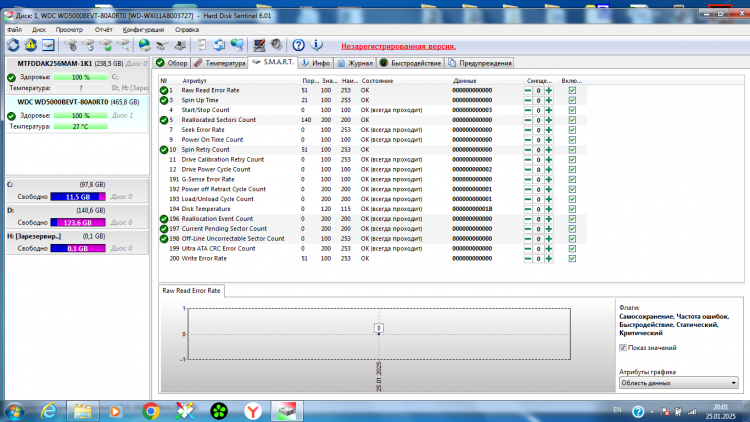Open the 'Область данных' graph attribute dropdown

coord(679,383)
